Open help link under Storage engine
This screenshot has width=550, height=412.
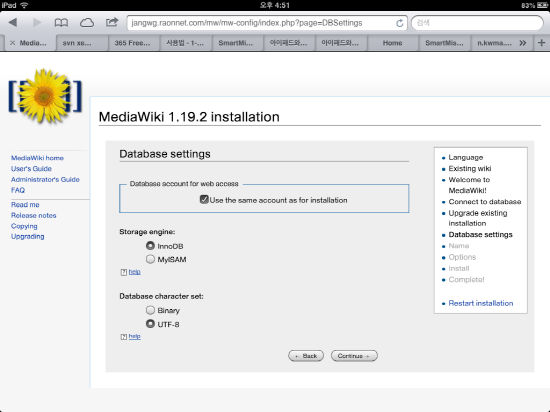[134, 272]
